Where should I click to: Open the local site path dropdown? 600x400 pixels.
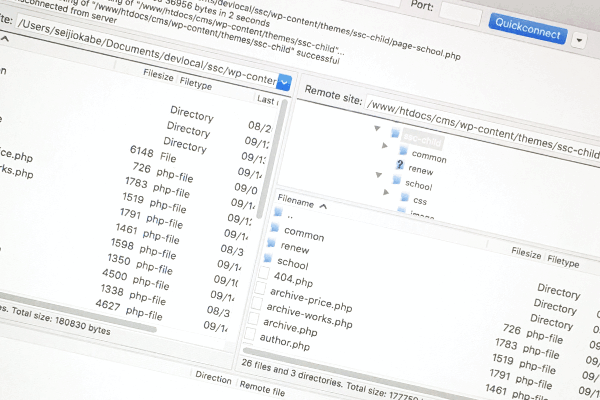[x=284, y=83]
